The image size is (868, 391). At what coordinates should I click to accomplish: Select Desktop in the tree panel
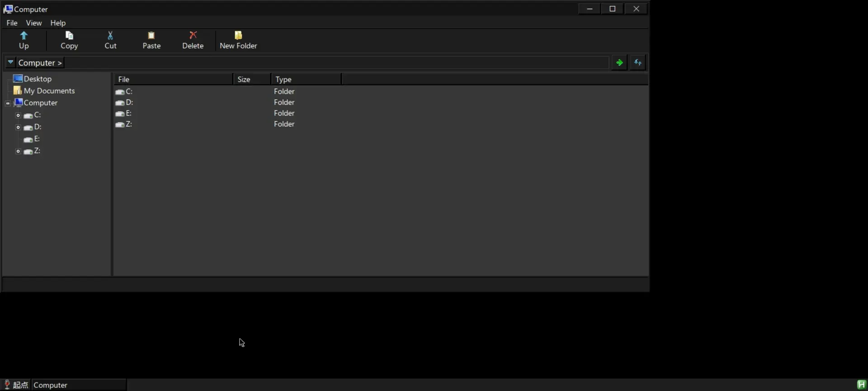pos(33,79)
